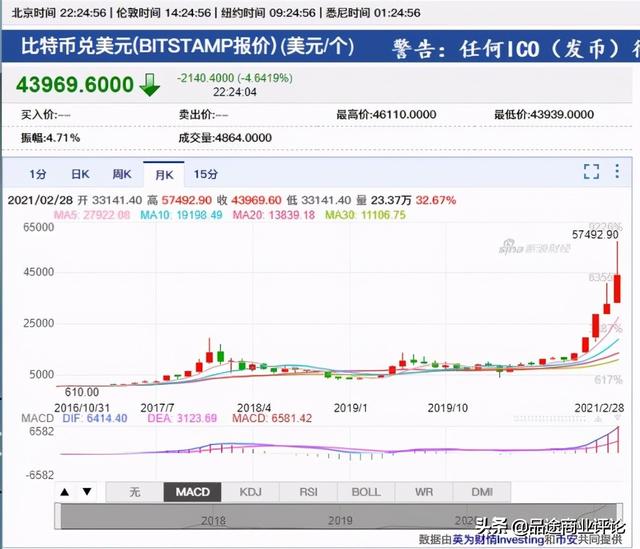
Task: Click the 纽约时间 09:24:56 clock
Action: coord(268,13)
